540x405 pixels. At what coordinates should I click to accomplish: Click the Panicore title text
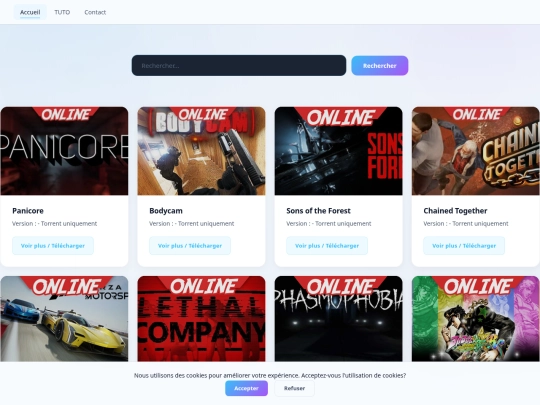(x=28, y=211)
